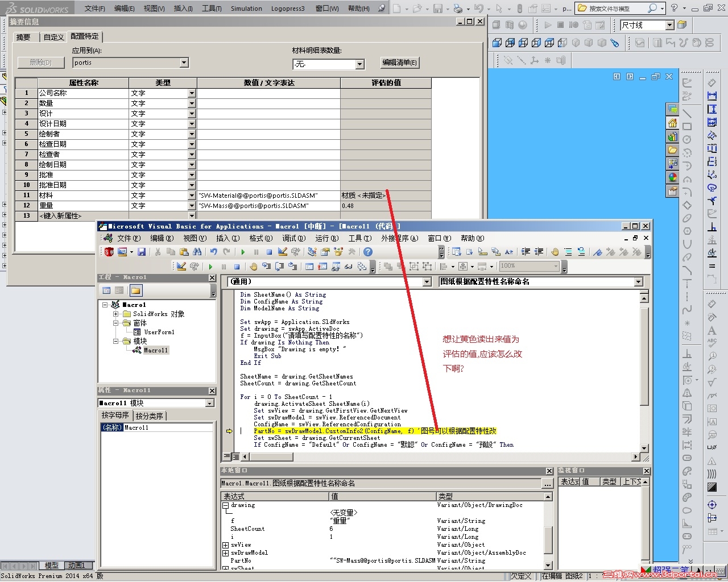Switch to the 自定义 tab

click(x=53, y=37)
